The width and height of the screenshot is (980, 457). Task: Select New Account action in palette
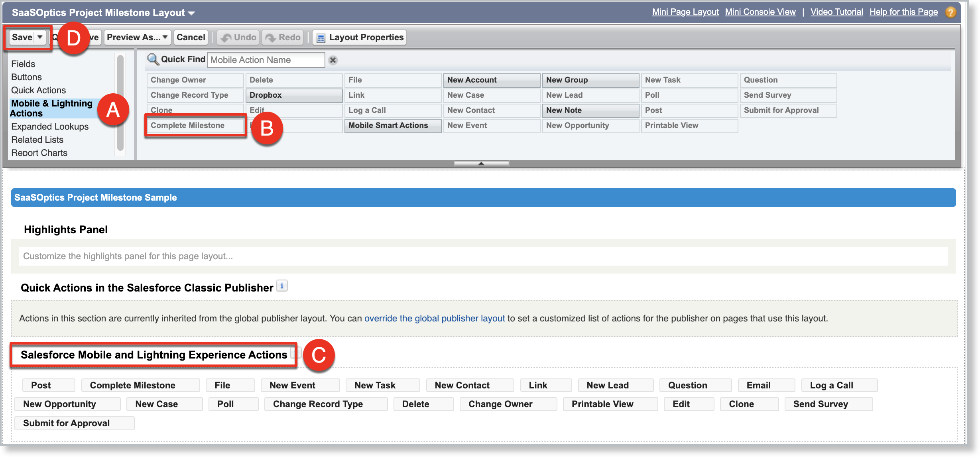pos(492,80)
